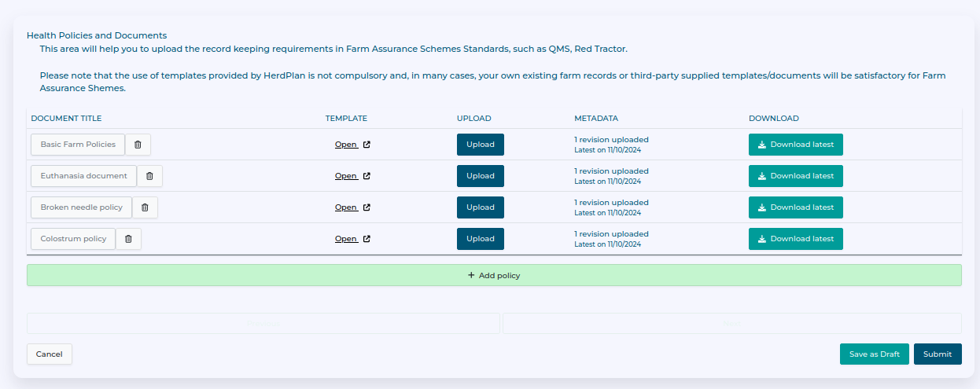Upload a Colostrum policy revision
Screen dimensions: 980x389
pos(480,239)
